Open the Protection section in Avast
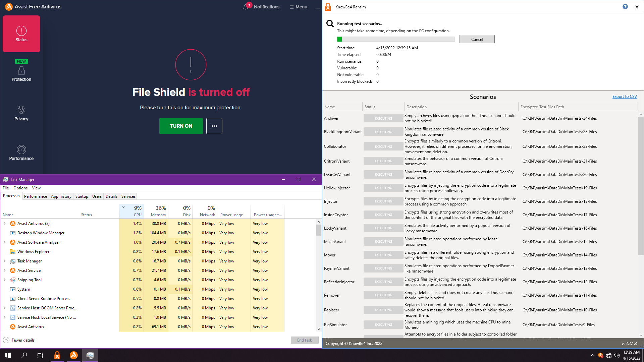The image size is (644, 362). [21, 71]
